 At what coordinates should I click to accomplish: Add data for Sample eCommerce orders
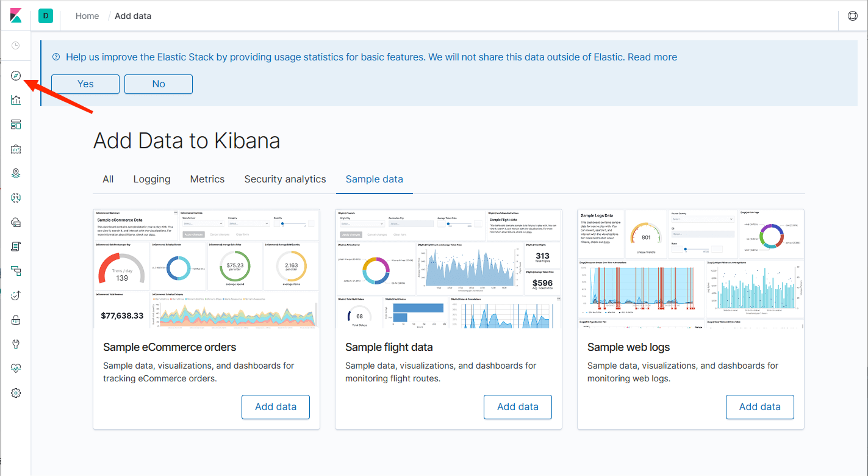(276, 406)
